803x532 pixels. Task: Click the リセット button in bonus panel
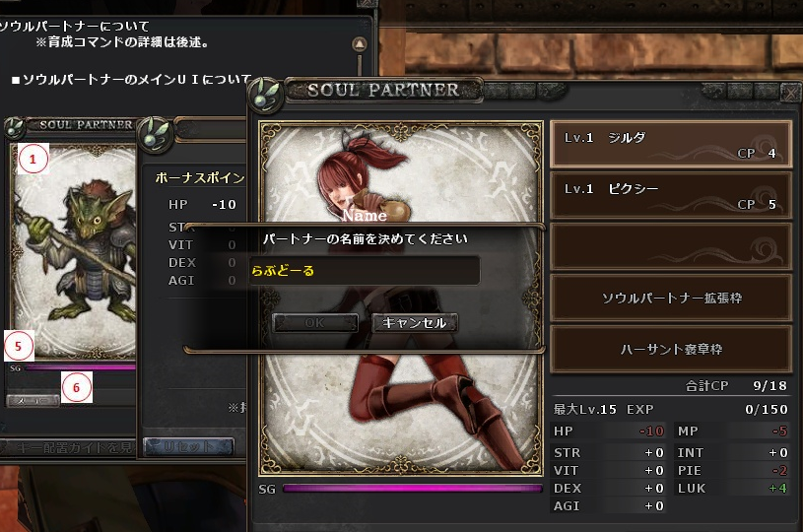188,446
